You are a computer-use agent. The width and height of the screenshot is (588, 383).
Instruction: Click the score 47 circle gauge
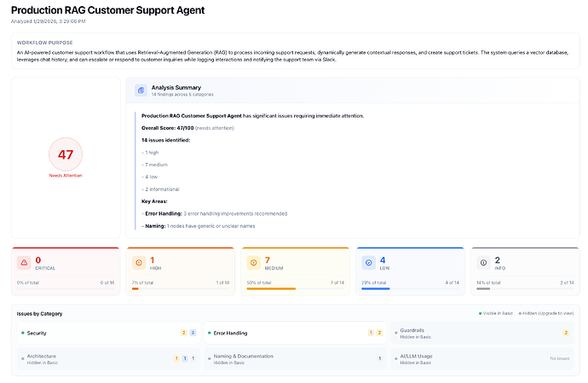pyautogui.click(x=65, y=154)
